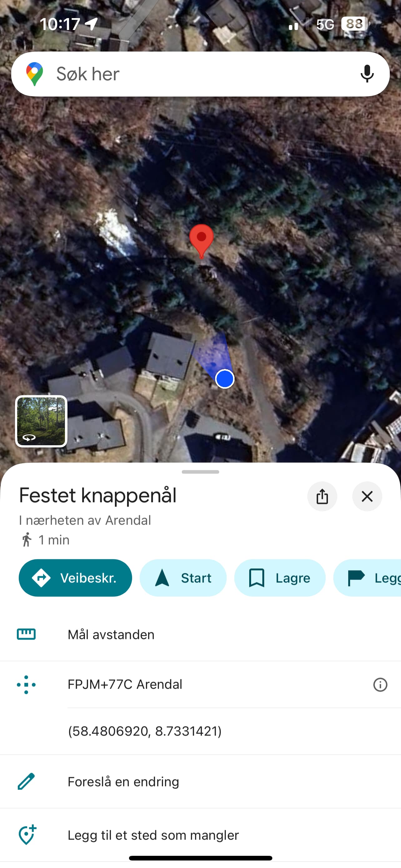Tap the add-place pin icon

point(27,835)
